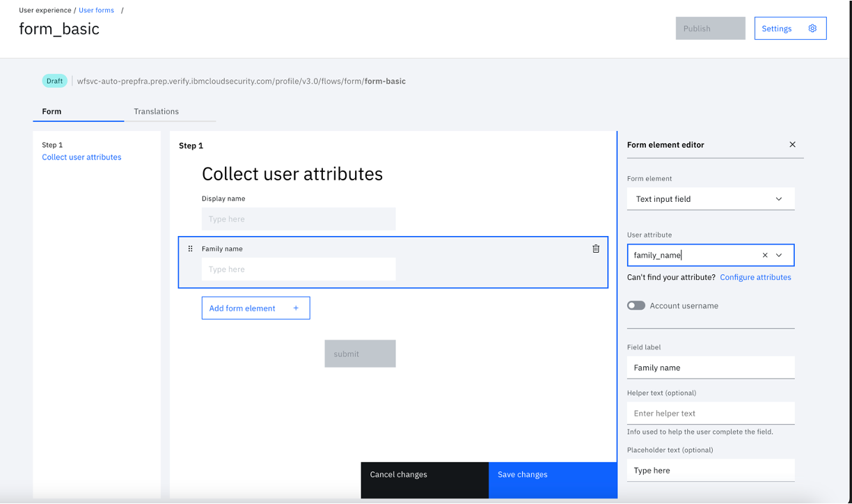
Task: Switch to the Translations tab
Action: point(170,112)
